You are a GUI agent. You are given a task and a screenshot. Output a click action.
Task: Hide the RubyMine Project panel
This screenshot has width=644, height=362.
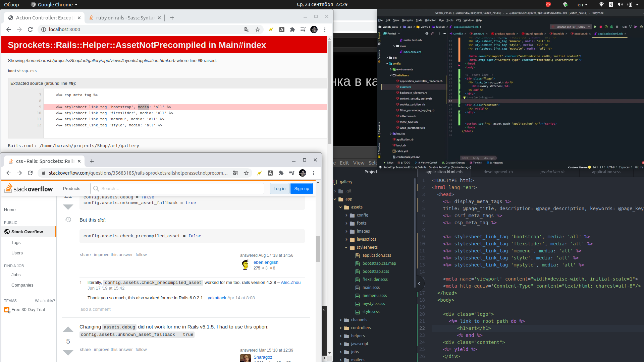tap(444, 34)
